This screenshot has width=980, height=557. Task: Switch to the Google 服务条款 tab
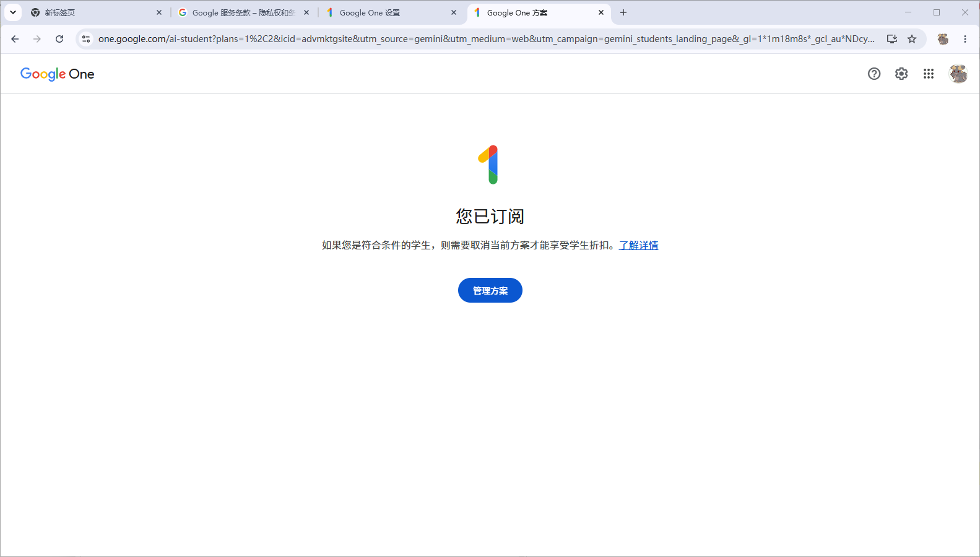[x=243, y=12]
